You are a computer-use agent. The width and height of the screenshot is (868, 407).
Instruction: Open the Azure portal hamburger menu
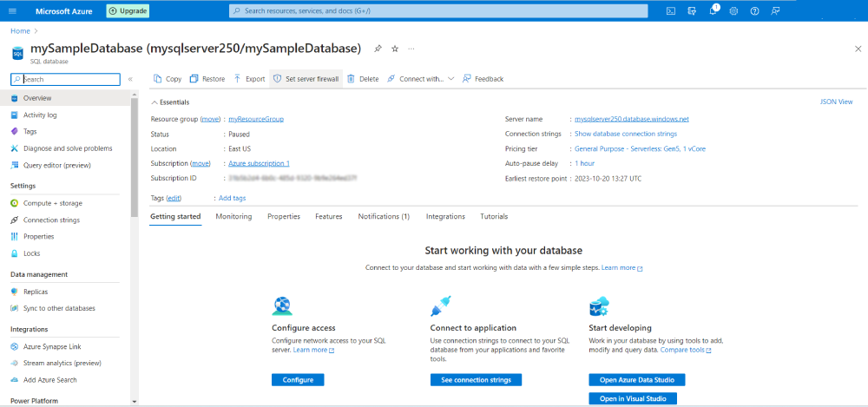(x=13, y=10)
